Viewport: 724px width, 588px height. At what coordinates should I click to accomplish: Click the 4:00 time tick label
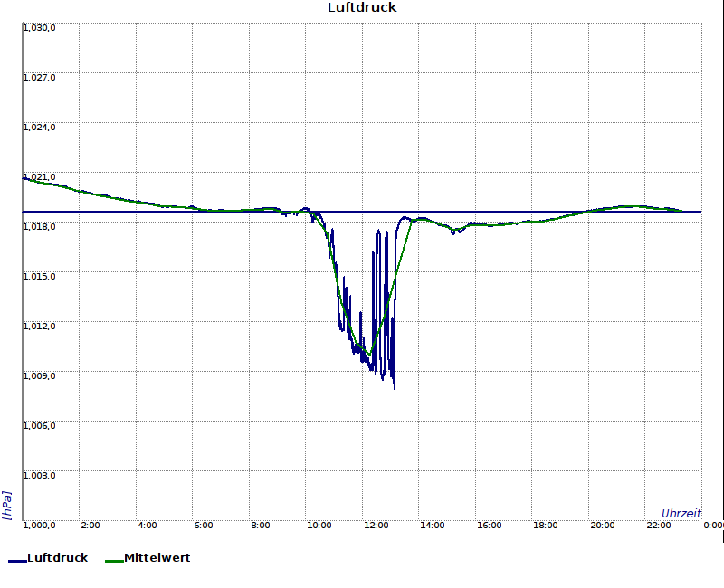tap(148, 526)
